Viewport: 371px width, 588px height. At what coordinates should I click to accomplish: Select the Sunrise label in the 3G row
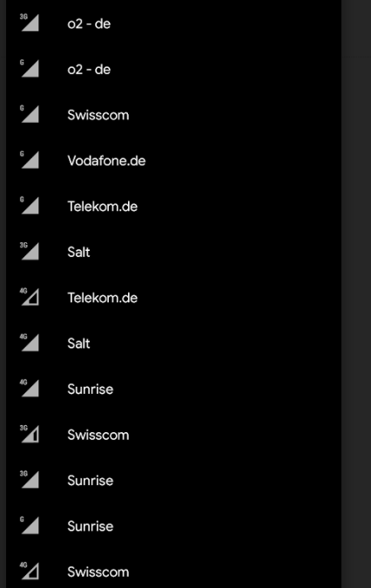click(x=91, y=481)
